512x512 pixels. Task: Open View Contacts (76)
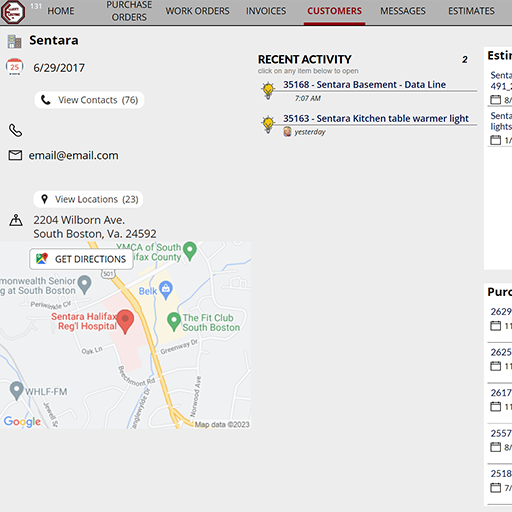89,100
